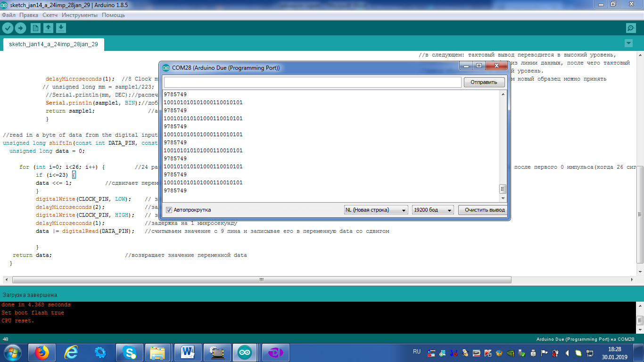
Task: Open the Скетч menu
Action: click(50, 15)
